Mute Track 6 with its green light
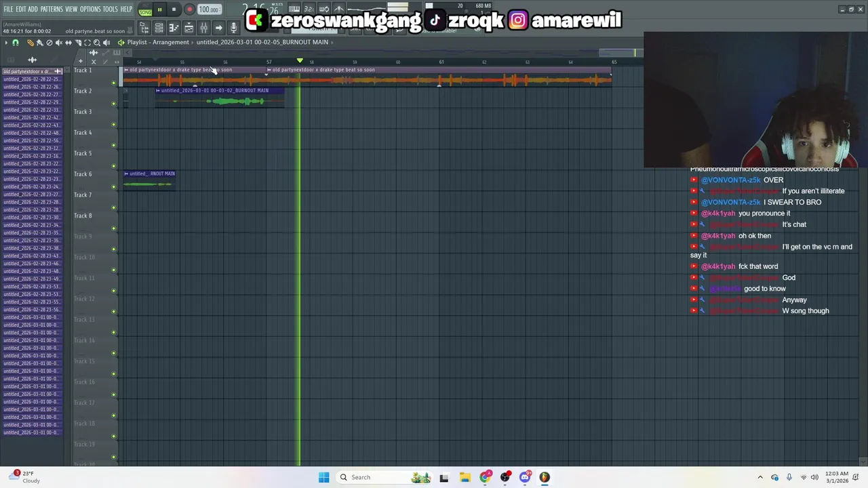 click(114, 187)
